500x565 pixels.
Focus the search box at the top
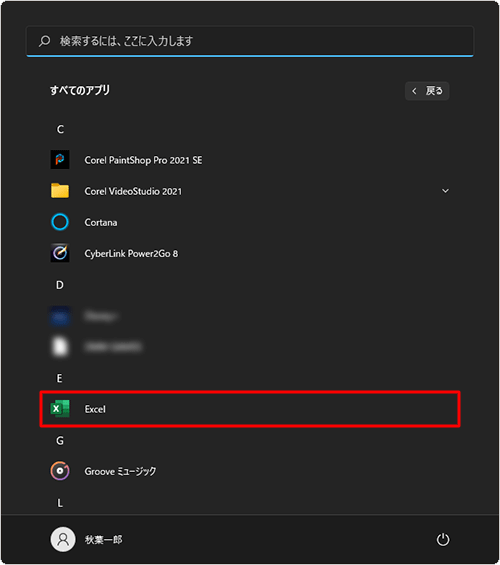click(250, 41)
